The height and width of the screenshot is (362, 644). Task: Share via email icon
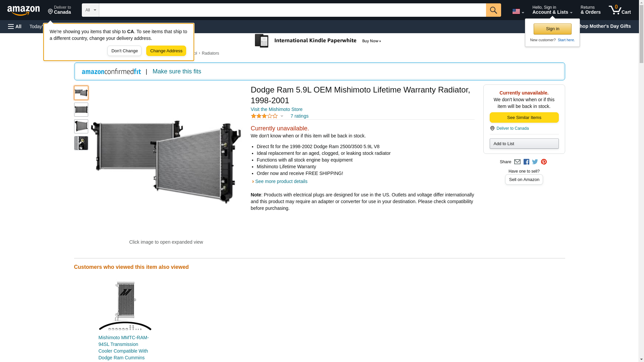click(517, 162)
